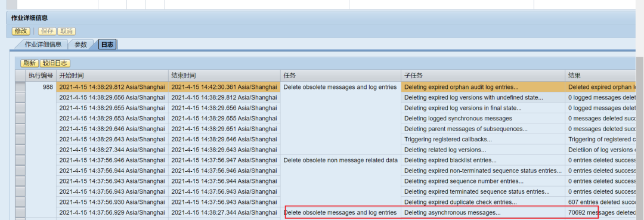Select 'Deleting expired sequence number entries...' cell

[483, 181]
